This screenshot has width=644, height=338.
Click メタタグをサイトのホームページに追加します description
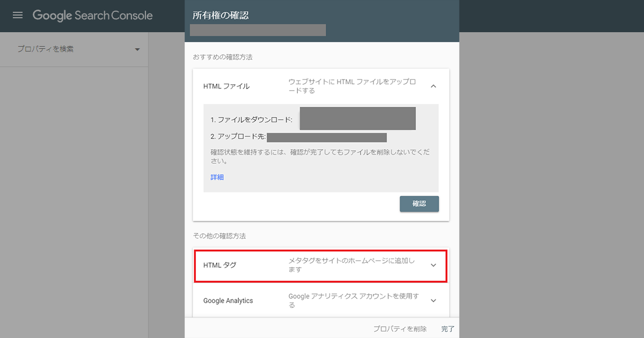(352, 265)
